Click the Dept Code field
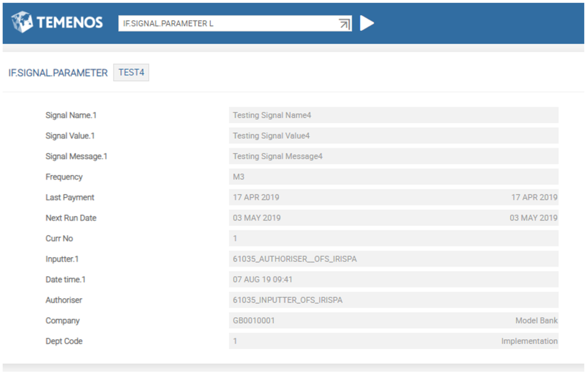 click(x=393, y=341)
